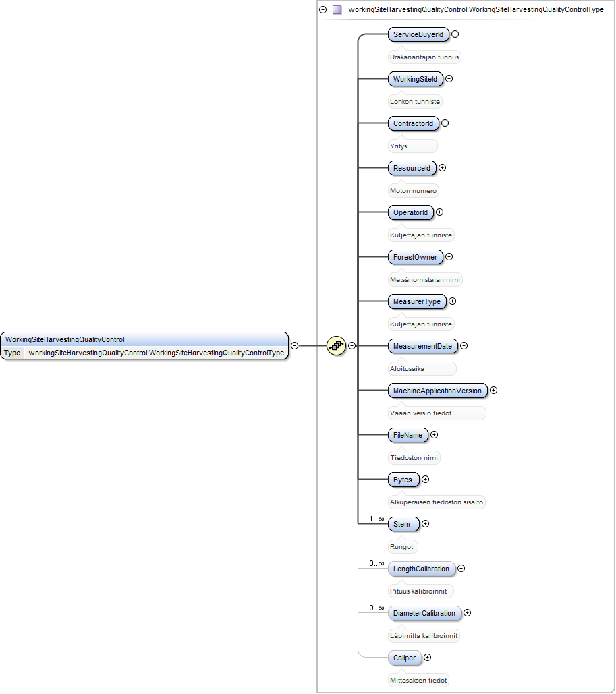Image resolution: width=616 pixels, height=694 pixels.
Task: Expand the MeasurerType element
Action: pos(452,301)
